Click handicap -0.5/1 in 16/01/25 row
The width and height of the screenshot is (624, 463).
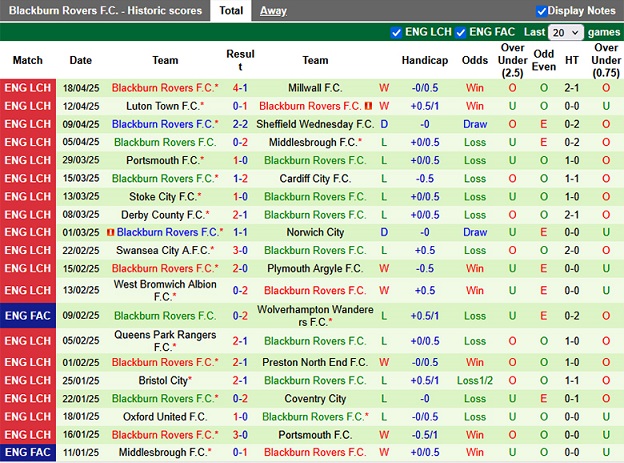coord(425,435)
